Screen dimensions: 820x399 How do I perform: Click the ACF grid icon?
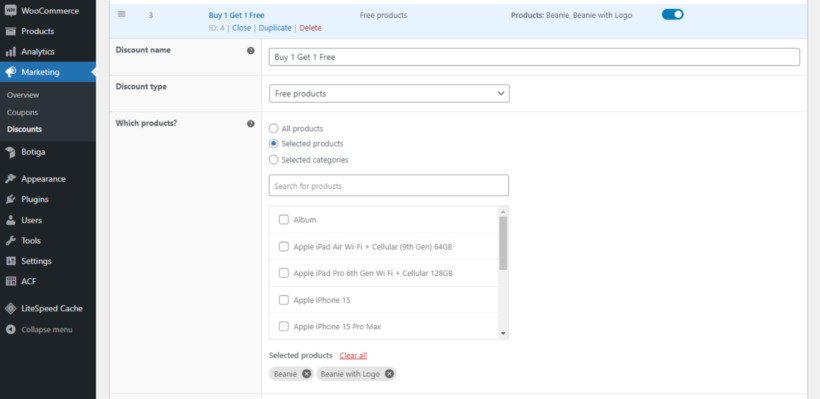pyautogui.click(x=10, y=281)
